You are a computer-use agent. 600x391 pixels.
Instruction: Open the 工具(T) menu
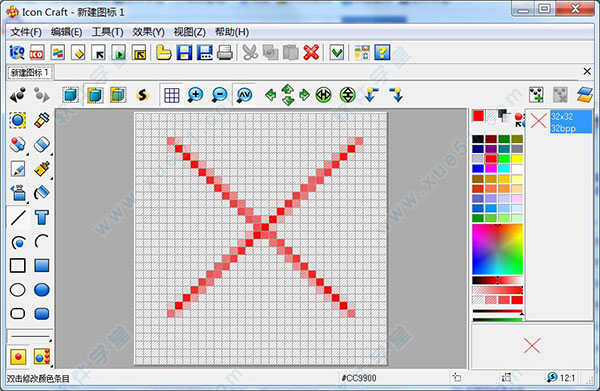tap(107, 32)
